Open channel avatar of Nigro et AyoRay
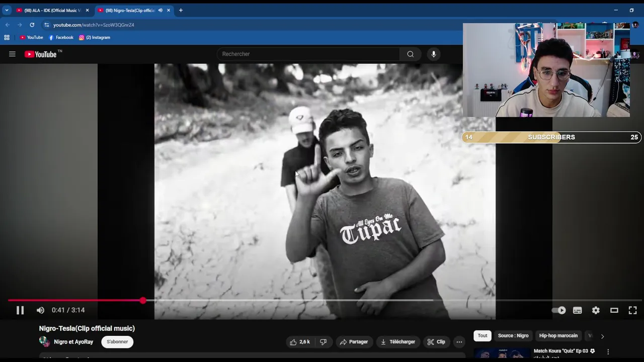The height and width of the screenshot is (362, 644). [44, 342]
